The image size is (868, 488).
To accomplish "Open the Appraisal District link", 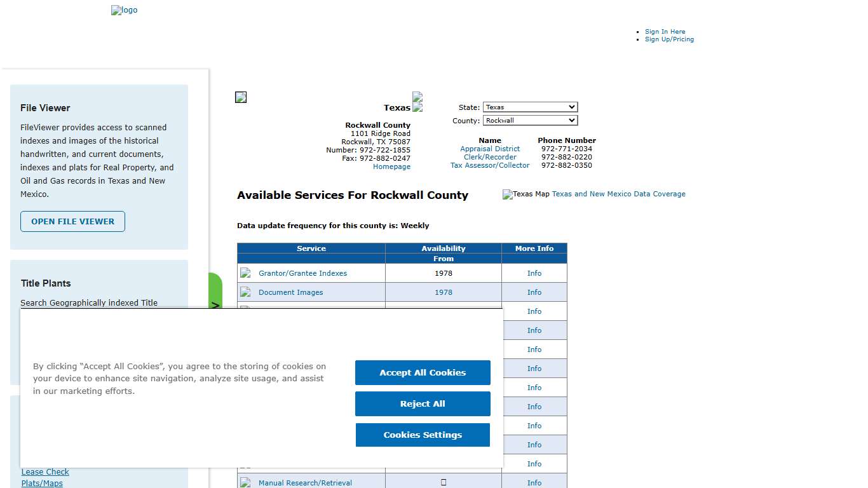I will (490, 148).
